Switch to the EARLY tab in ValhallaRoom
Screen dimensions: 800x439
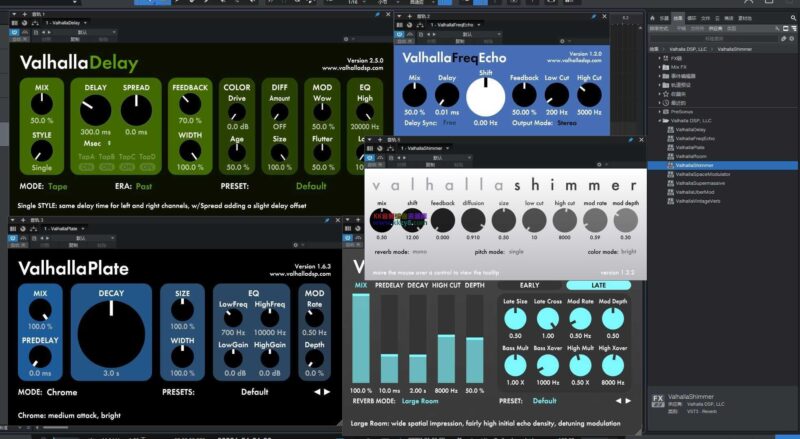pos(530,285)
